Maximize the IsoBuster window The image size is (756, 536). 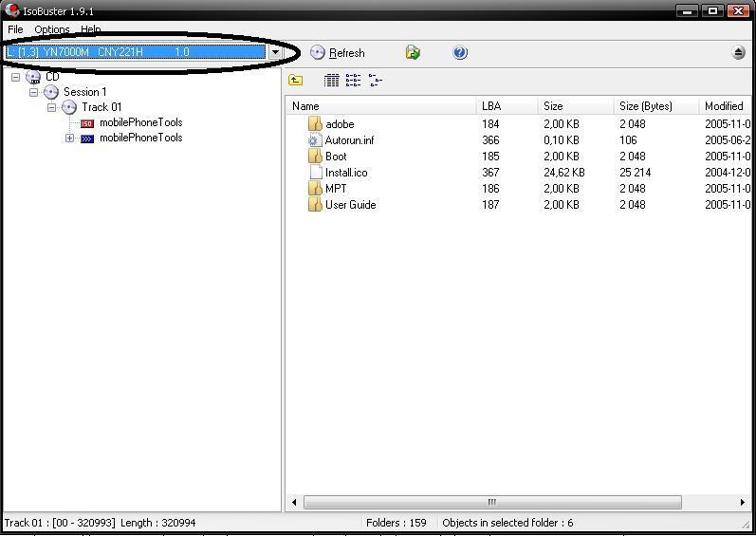point(712,10)
